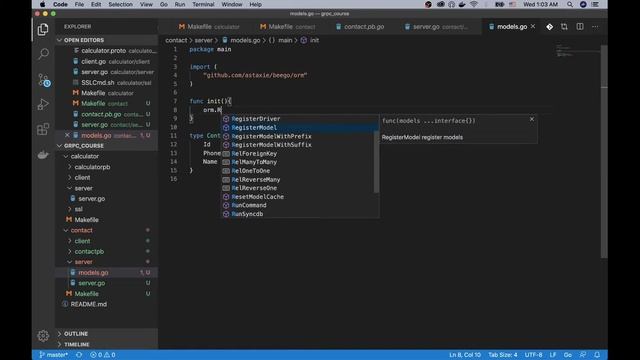Click the code minimap
This screenshot has height=360, width=640.
[577, 51]
